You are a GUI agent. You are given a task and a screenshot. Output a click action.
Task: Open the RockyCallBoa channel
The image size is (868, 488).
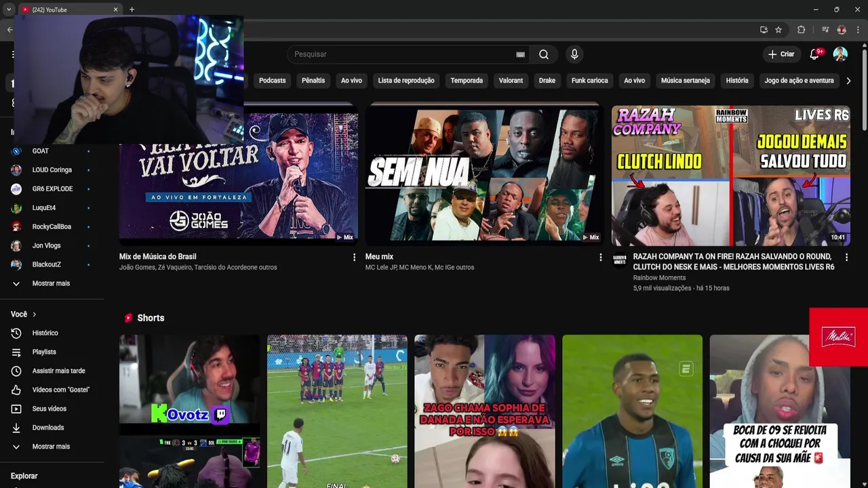[51, 227]
